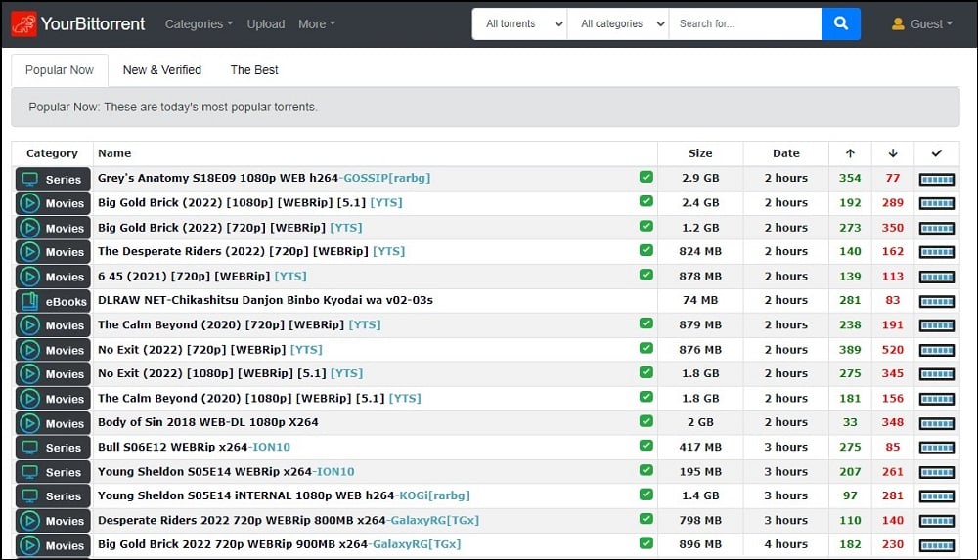Select the Popular Now tab

[60, 70]
